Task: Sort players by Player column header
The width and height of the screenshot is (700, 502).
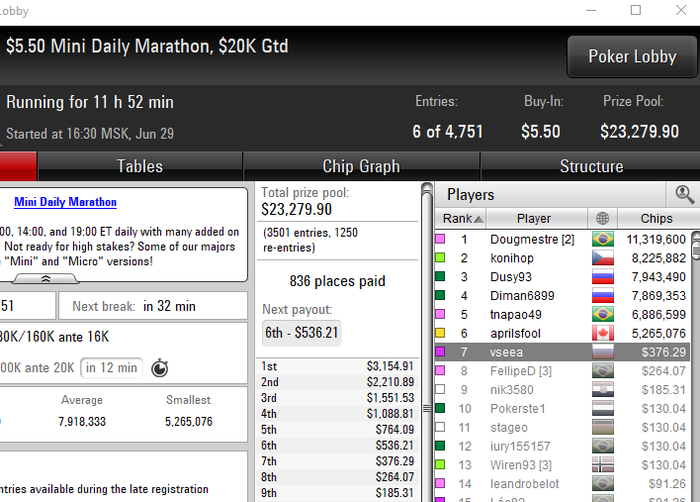Action: click(x=535, y=218)
